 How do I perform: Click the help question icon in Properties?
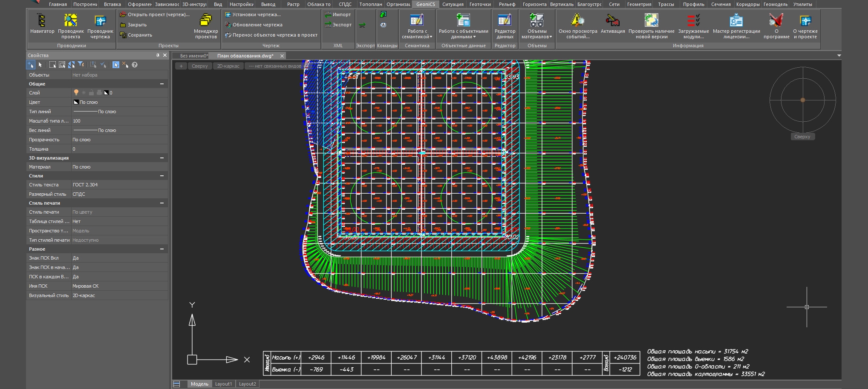[135, 65]
